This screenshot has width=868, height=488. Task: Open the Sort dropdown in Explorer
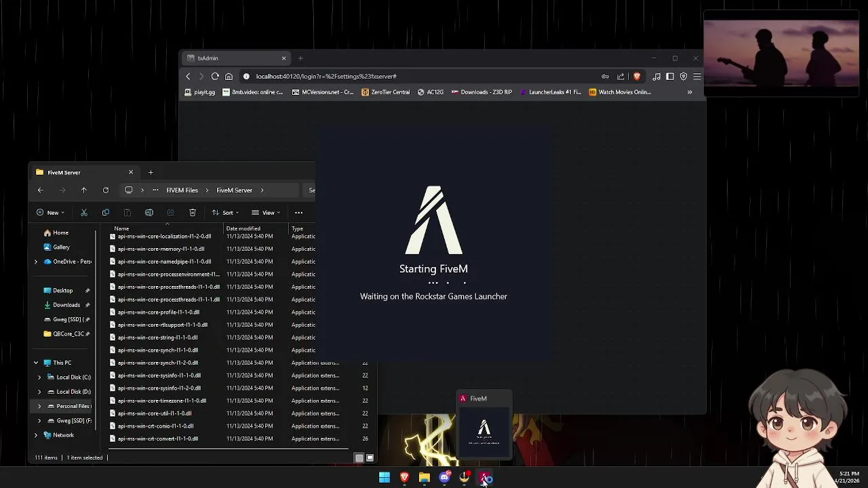(x=225, y=213)
